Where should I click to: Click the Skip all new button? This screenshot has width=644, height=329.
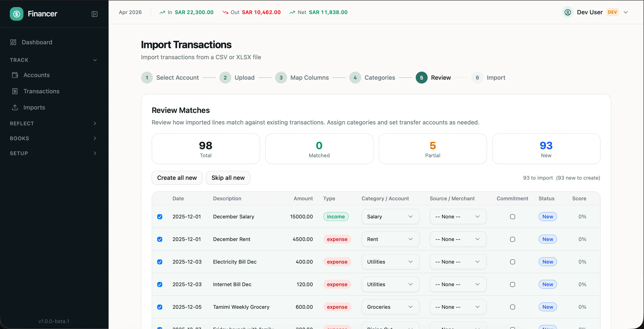point(228,178)
